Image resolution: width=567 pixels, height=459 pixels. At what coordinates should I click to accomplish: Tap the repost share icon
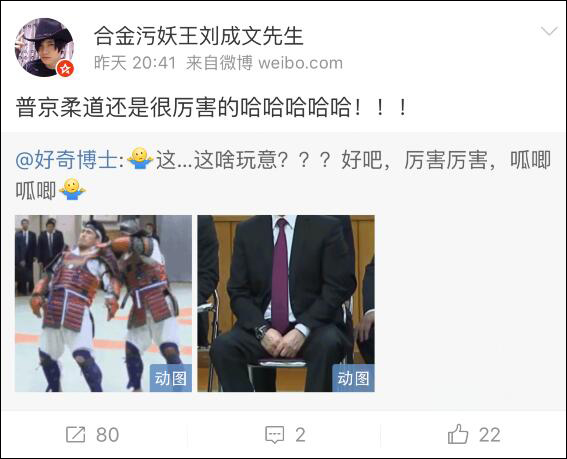click(x=76, y=434)
